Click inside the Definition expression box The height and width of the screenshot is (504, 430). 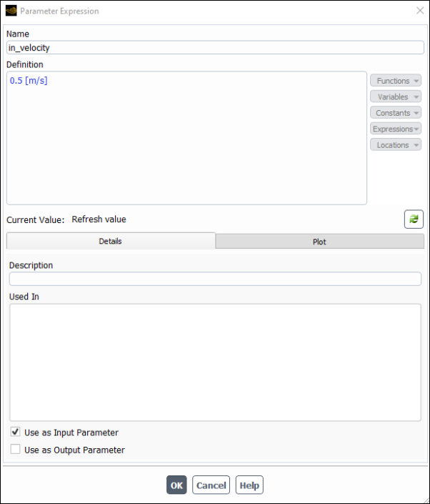(x=186, y=138)
